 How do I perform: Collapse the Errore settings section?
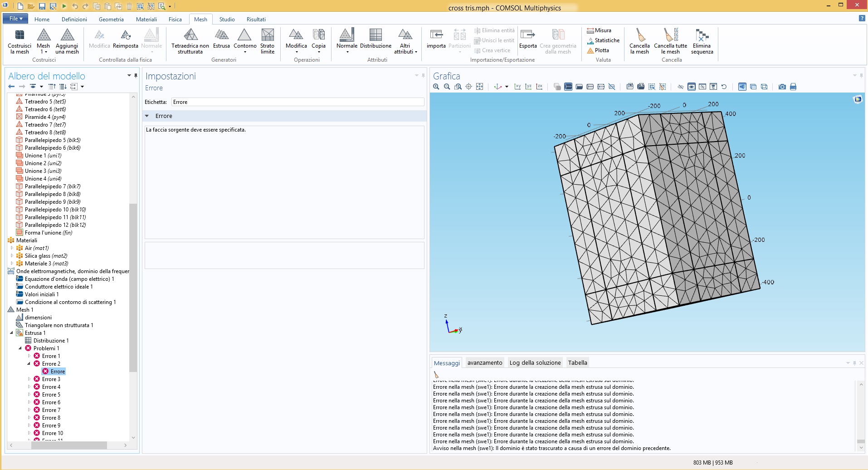(x=147, y=116)
